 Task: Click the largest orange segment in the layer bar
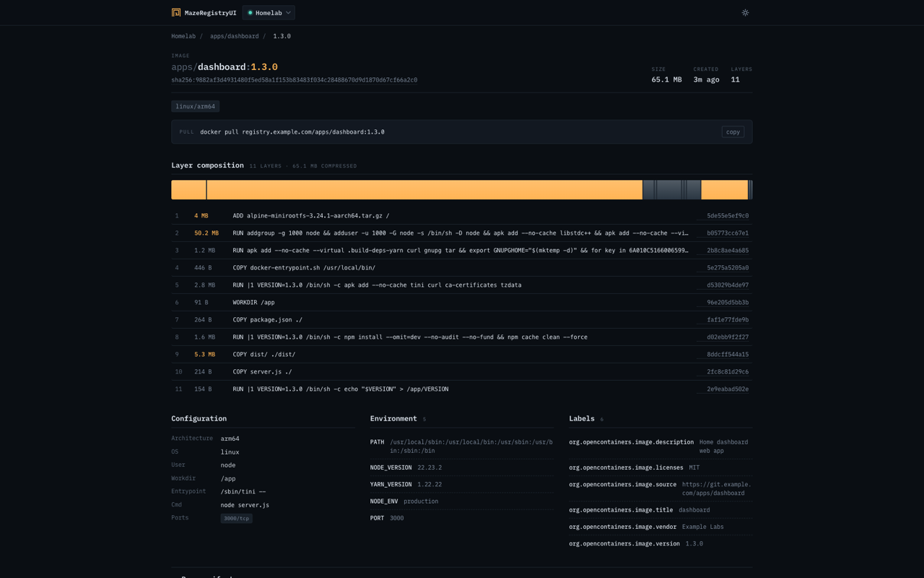click(x=424, y=190)
